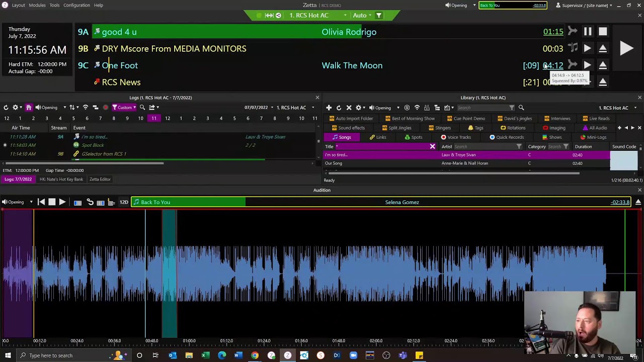Eject the RCS News event
The height and width of the screenshot is (362, 644).
[603, 82]
